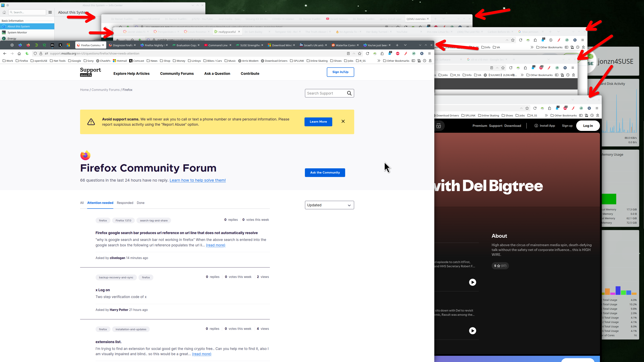This screenshot has height=362, width=644.
Task: Click the Log in button in Del Bigtree window
Action: click(588, 126)
